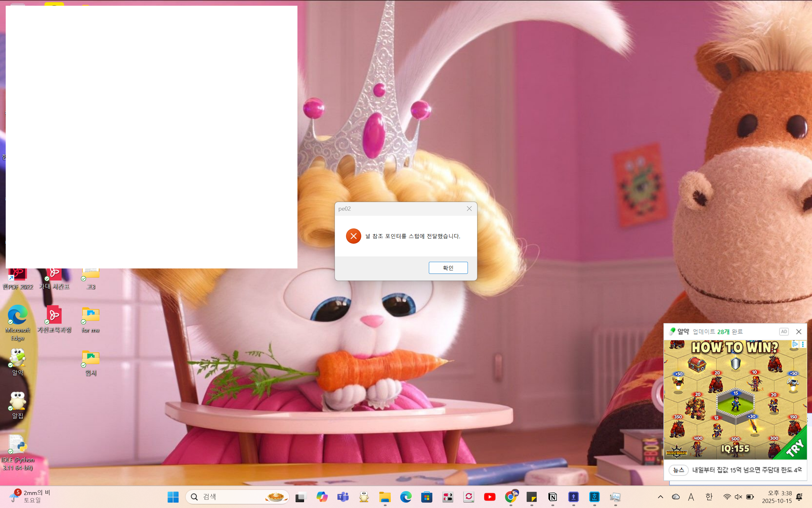Click the taskbar search box

(x=228, y=497)
